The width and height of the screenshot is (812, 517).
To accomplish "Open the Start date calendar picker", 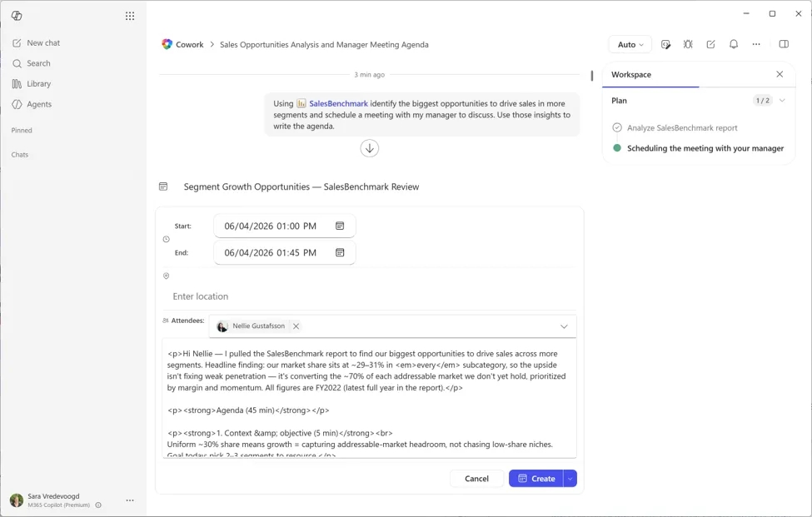I will (340, 226).
